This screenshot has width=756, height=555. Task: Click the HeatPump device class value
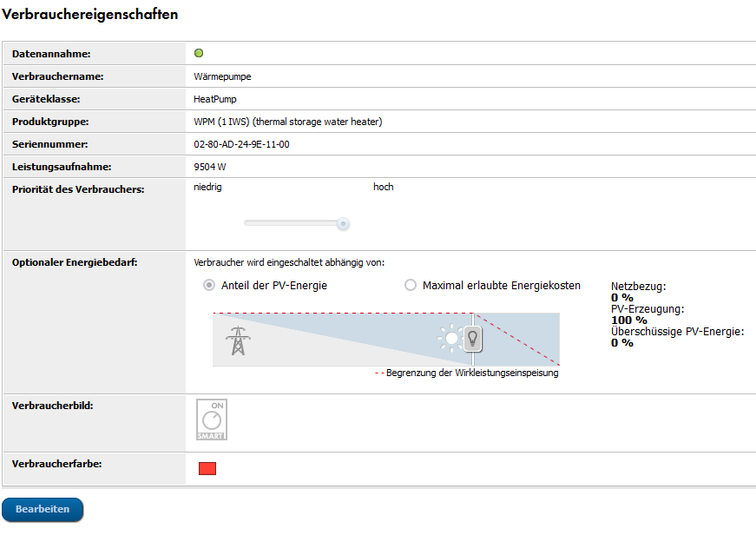215,99
